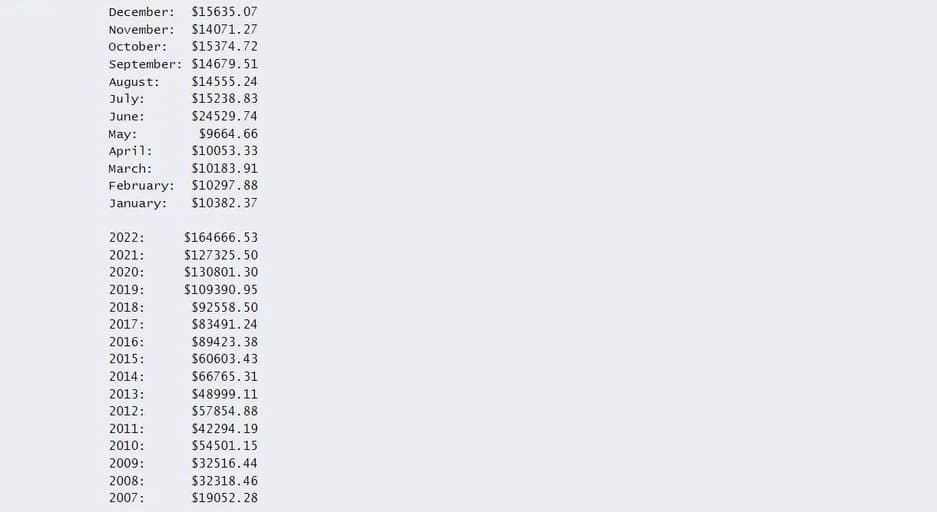This screenshot has width=937, height=512.
Task: Select the November label text
Action: click(142, 29)
